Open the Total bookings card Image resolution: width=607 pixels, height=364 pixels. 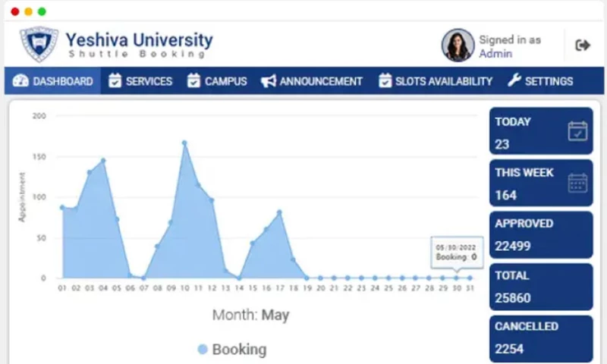(x=541, y=287)
